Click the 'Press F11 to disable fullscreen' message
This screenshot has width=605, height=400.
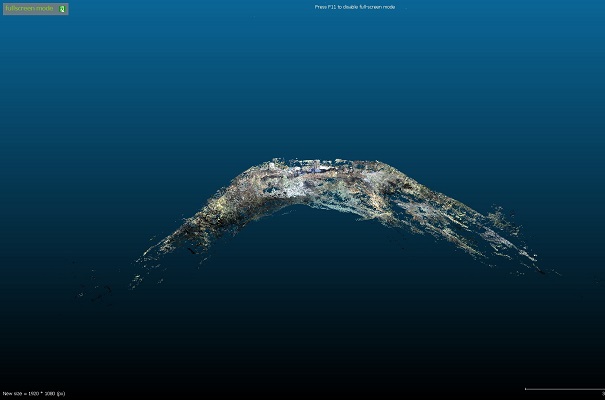(355, 7)
